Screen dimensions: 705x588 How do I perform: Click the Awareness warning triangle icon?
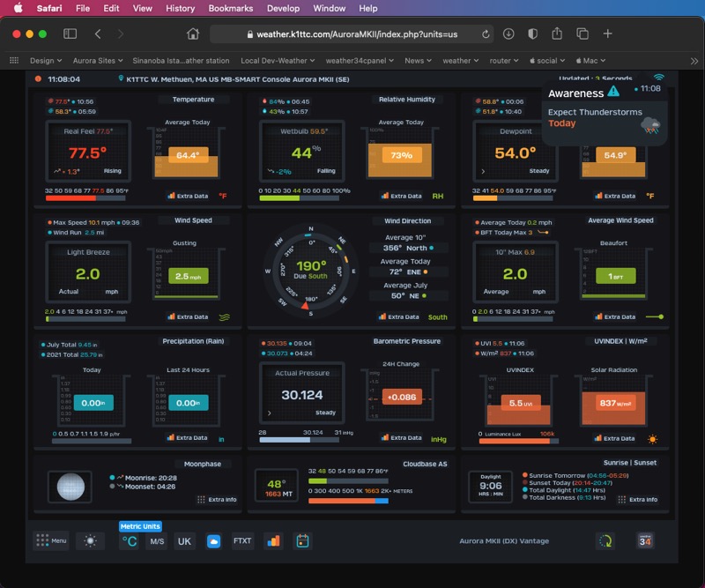[x=613, y=92]
